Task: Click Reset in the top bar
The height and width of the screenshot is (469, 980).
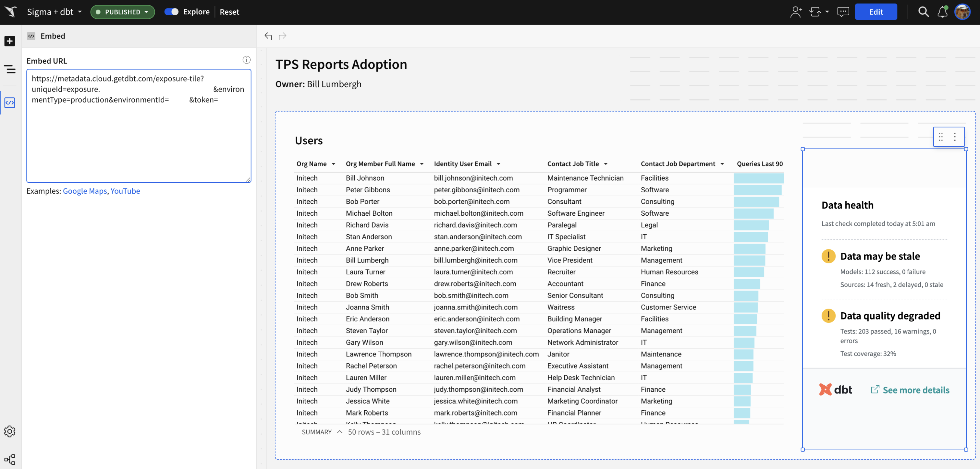Action: click(229, 12)
